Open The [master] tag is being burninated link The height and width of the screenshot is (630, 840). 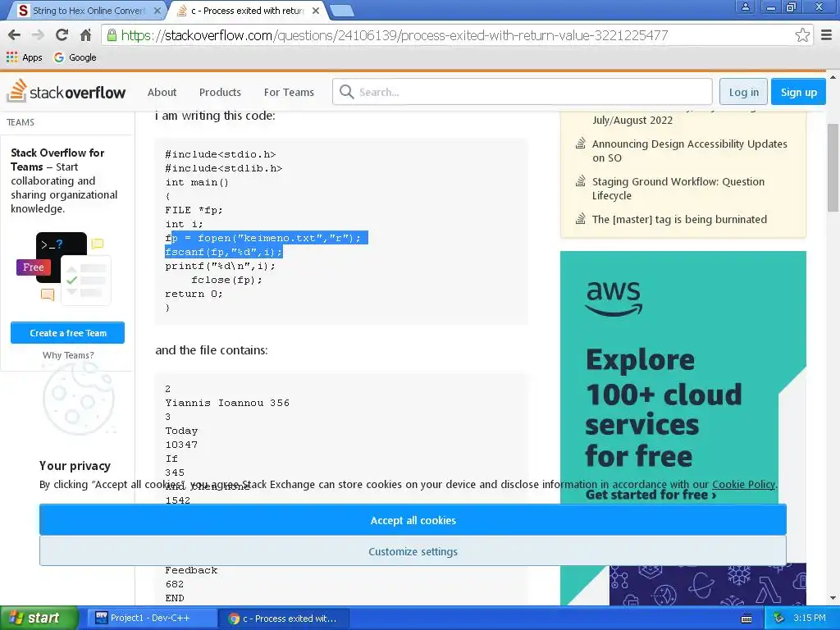click(x=679, y=219)
